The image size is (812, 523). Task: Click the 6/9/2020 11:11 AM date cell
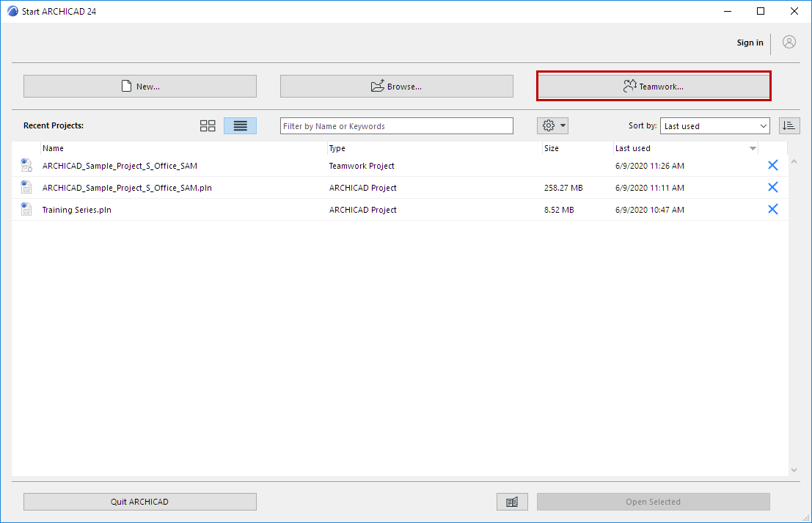coord(649,188)
